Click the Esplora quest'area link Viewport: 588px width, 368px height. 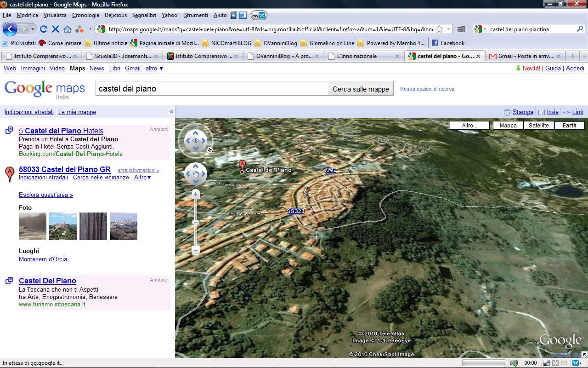[x=46, y=195]
